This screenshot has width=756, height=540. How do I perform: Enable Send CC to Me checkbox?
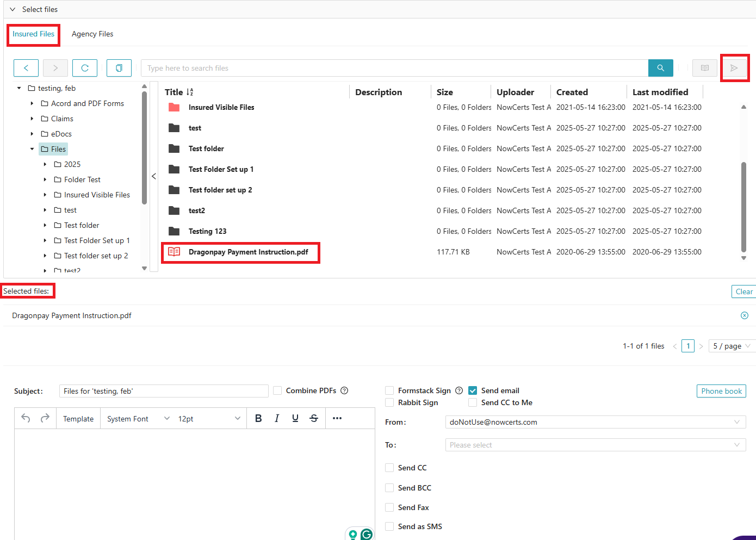click(x=473, y=402)
